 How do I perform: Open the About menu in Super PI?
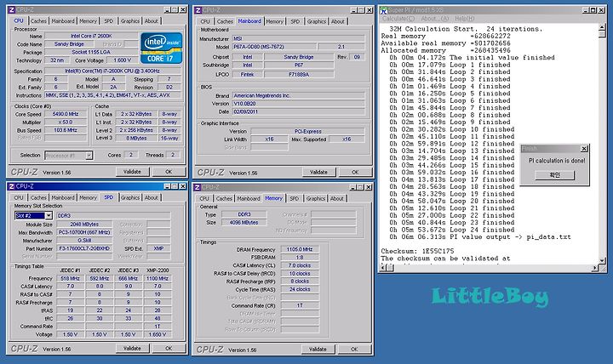click(435, 19)
